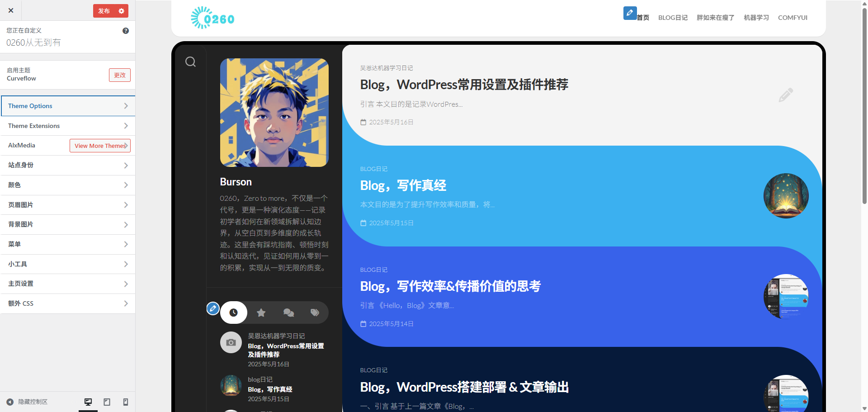Click the page vertical scrollbar
868x412 pixels.
(x=864, y=106)
